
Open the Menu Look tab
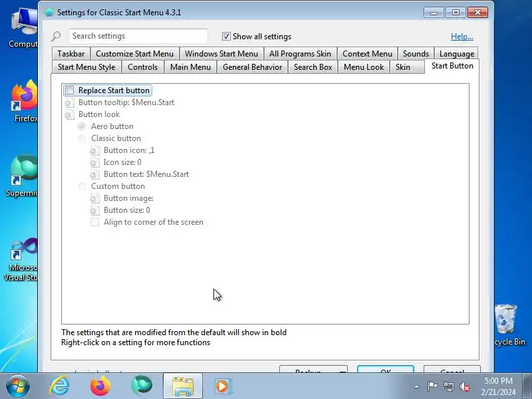click(x=364, y=67)
